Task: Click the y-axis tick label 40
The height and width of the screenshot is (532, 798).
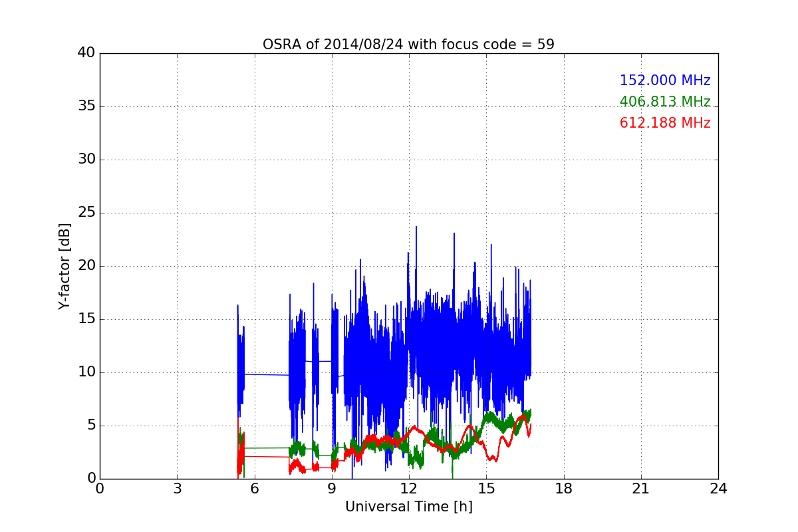Action: (86, 53)
